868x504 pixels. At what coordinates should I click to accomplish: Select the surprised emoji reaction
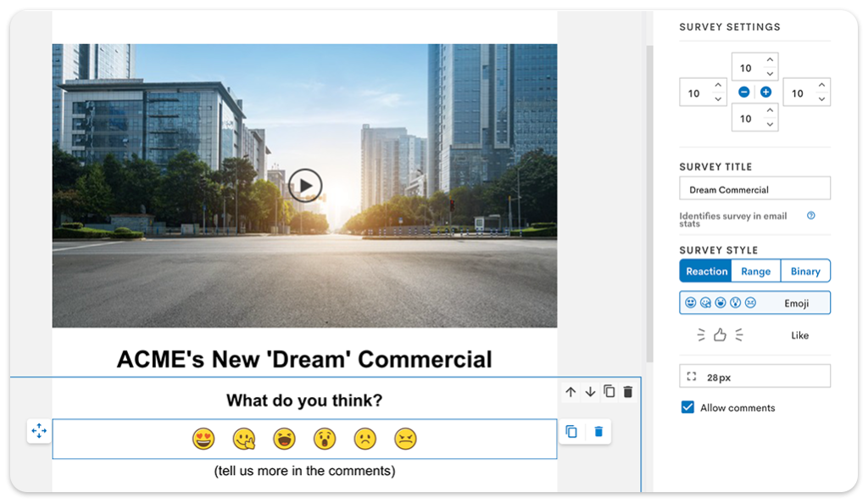pyautogui.click(x=325, y=439)
